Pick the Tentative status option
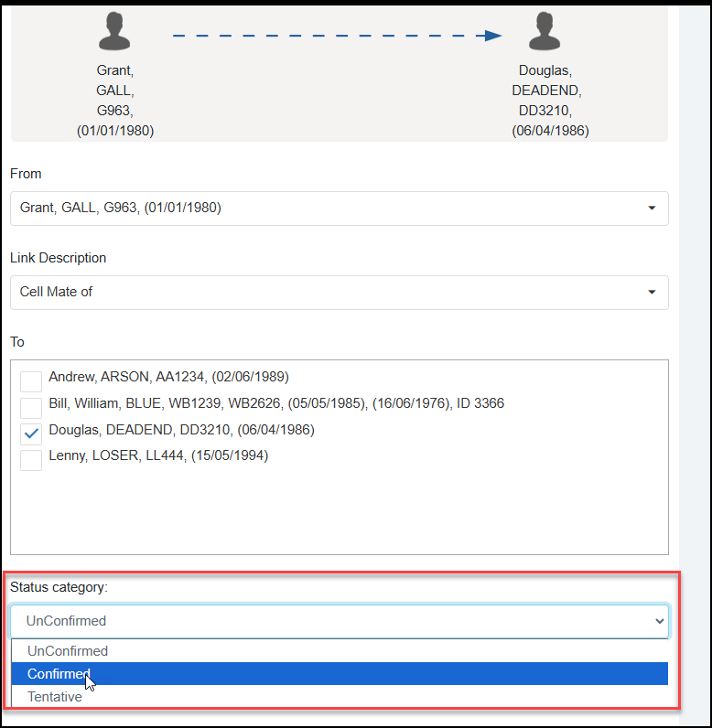Viewport: 712px width, 728px height. click(55, 697)
